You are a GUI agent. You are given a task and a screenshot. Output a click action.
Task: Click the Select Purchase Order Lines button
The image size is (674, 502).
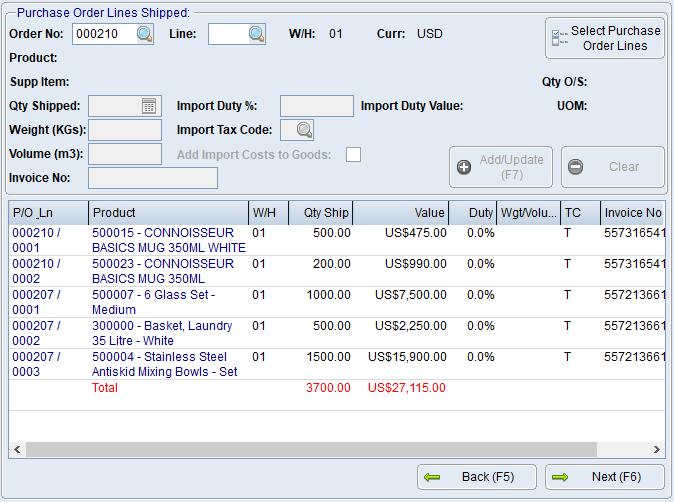605,38
